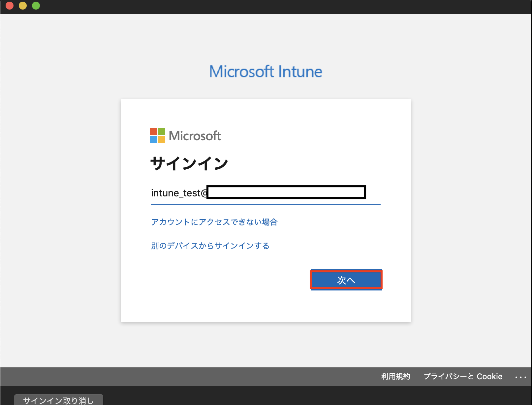Open 別のデバイスからサインインする link
The height and width of the screenshot is (405, 532).
210,246
